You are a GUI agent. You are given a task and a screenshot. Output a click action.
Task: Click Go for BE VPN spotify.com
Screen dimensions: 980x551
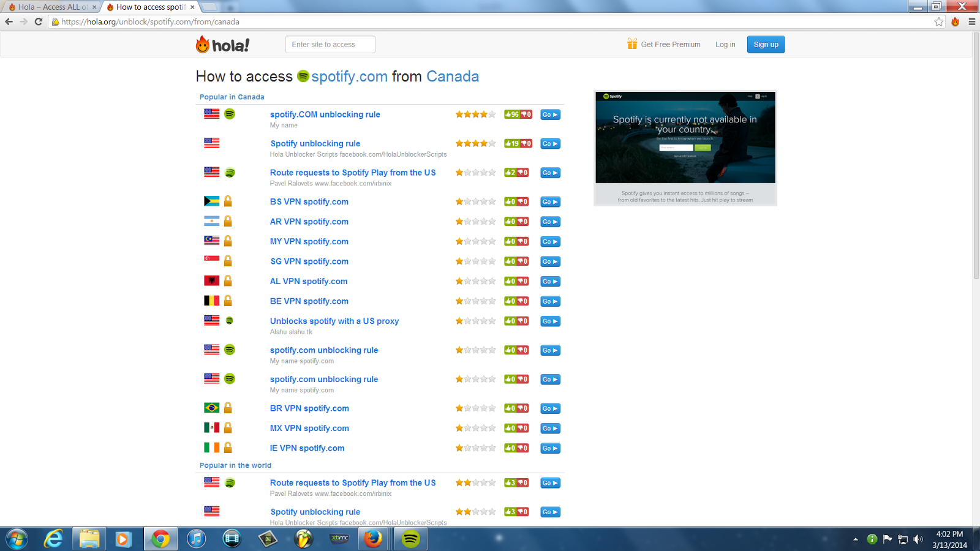pyautogui.click(x=550, y=301)
